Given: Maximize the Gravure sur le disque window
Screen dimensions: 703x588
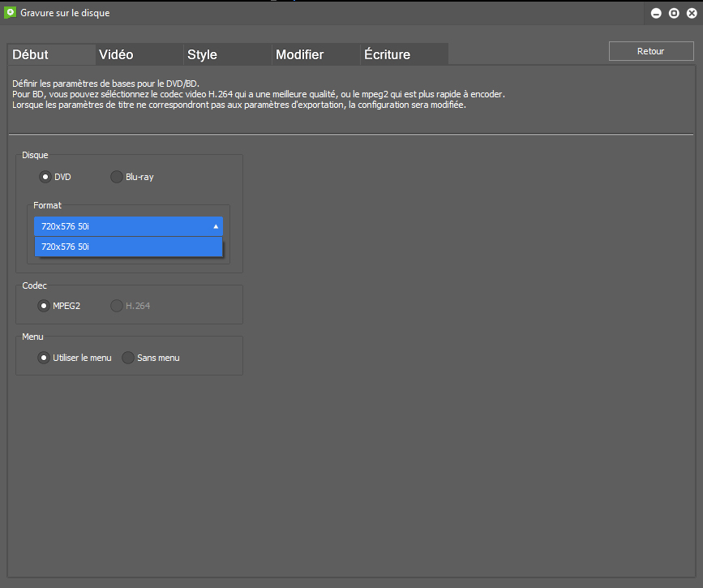Looking at the screenshot, I should click(674, 13).
